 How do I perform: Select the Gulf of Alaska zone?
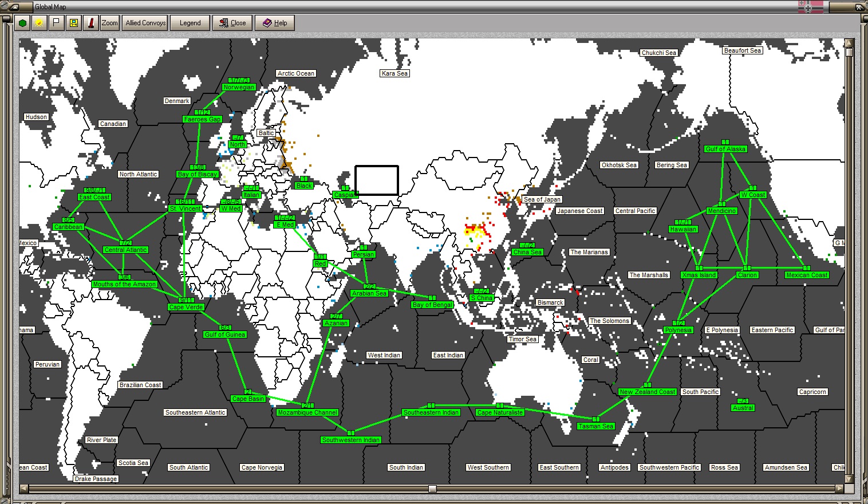click(725, 149)
